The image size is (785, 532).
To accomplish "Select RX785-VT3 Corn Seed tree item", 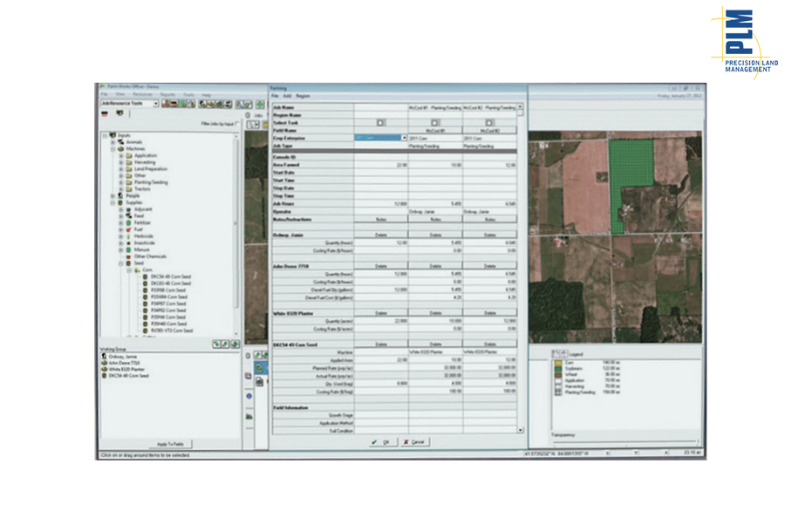I will (172, 331).
